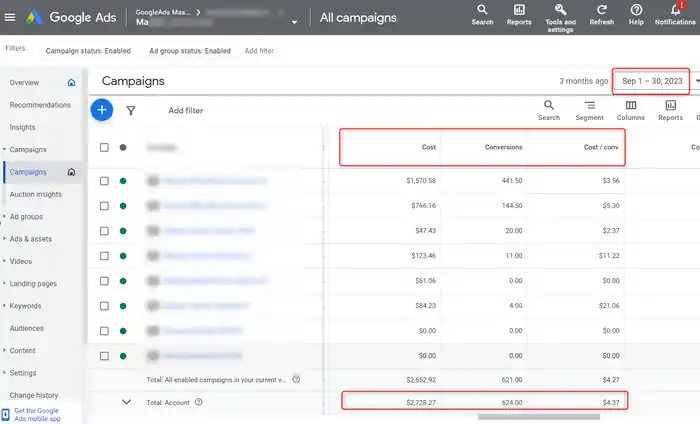Check the campaign row costing $1,570.58
Image resolution: width=700 pixels, height=424 pixels.
(x=104, y=181)
